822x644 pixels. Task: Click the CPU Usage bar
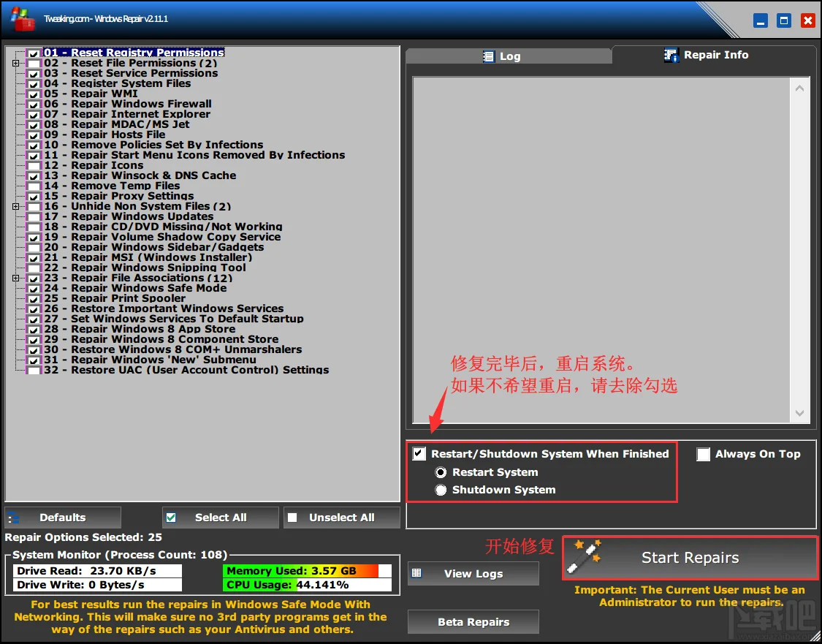[x=307, y=585]
